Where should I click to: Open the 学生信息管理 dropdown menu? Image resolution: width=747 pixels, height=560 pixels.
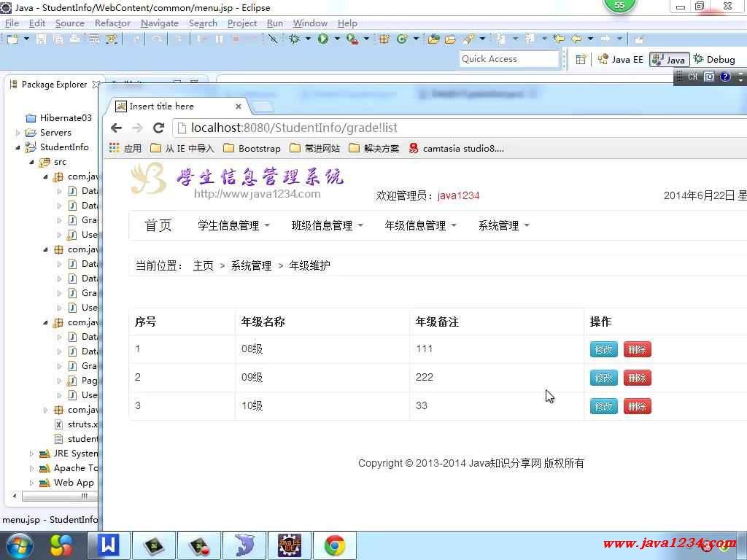(x=233, y=226)
